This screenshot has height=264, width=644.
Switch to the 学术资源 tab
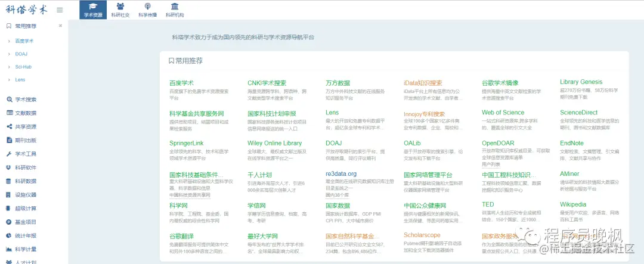coord(93,10)
